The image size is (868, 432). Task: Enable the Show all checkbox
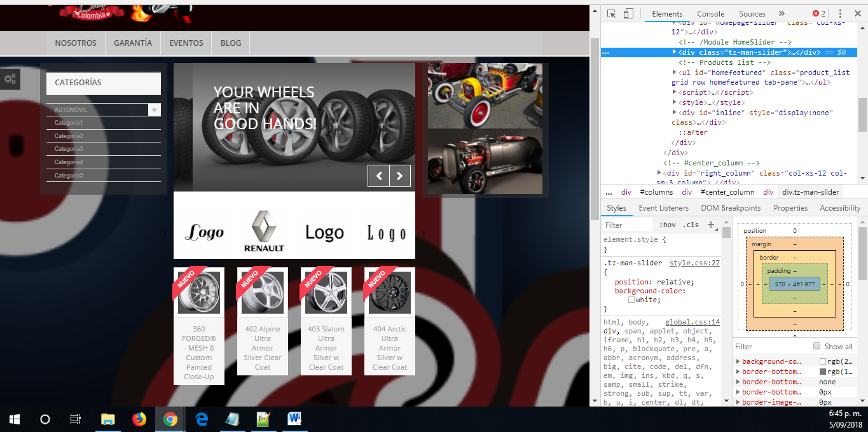point(817,346)
